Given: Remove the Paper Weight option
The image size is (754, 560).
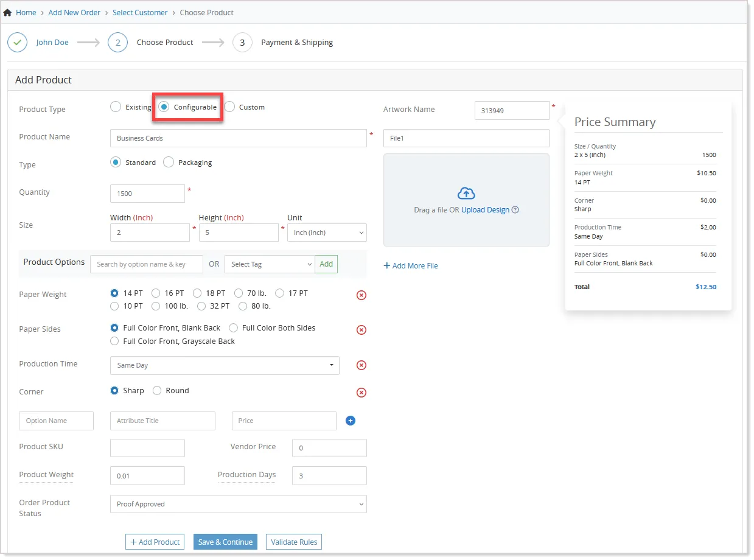Looking at the screenshot, I should pos(361,295).
